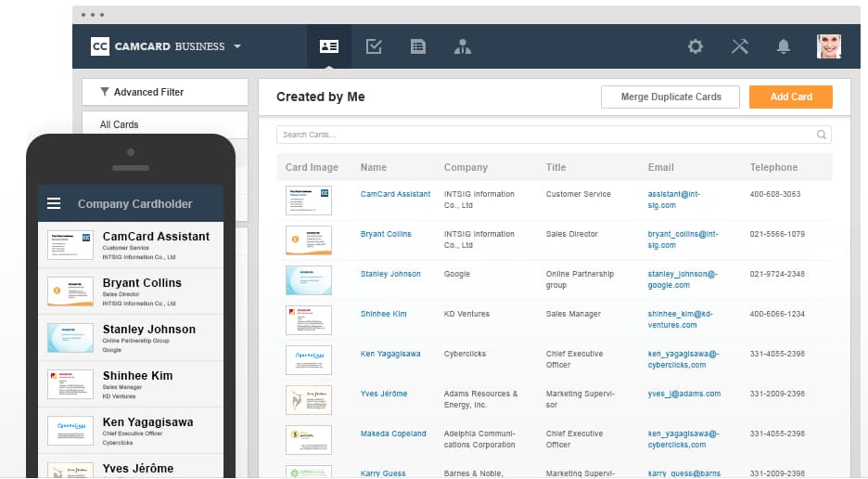Click the crossed tools icon

[740, 46]
